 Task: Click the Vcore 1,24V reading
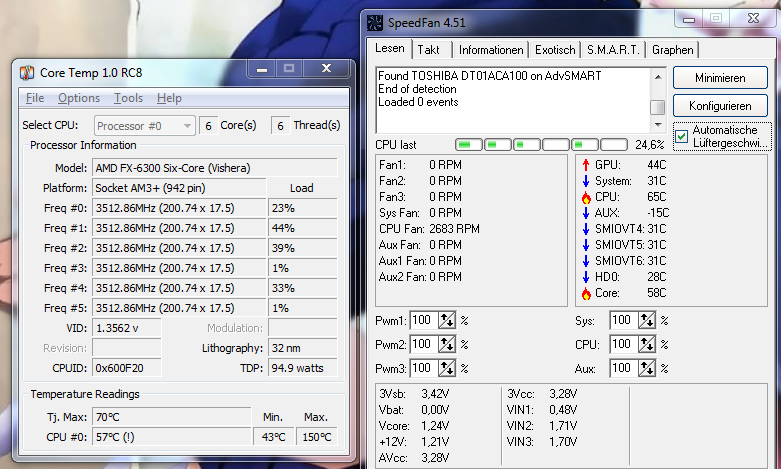pyautogui.click(x=414, y=426)
